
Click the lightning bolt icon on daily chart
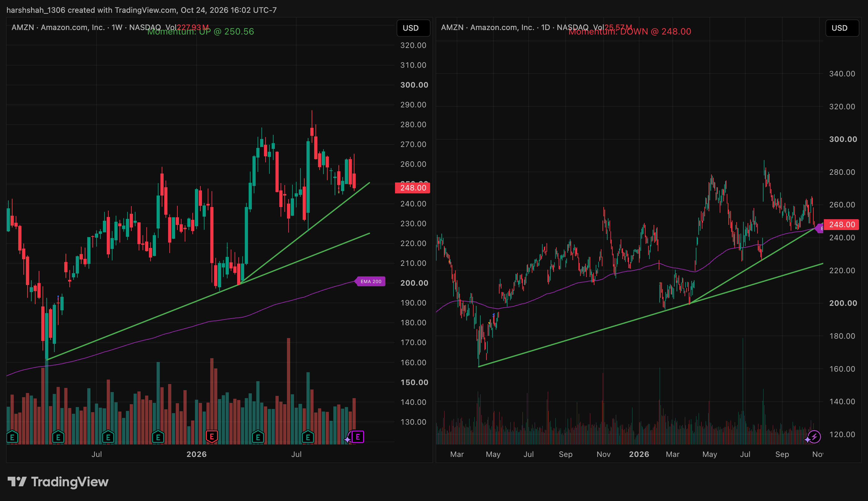[814, 437]
